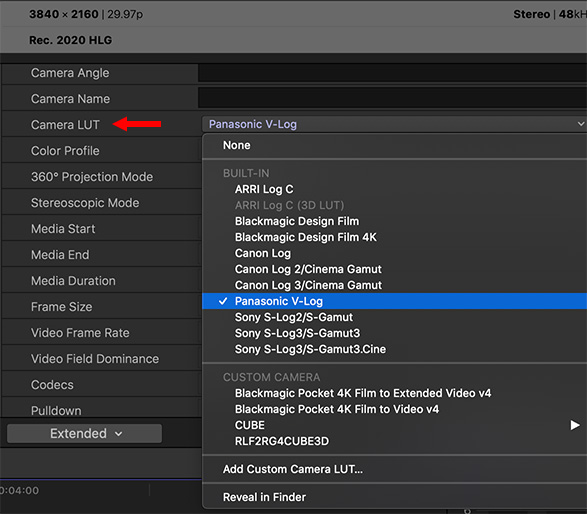587x514 pixels.
Task: Click the CUSTOM CAMERA section header
Action: [x=271, y=377]
